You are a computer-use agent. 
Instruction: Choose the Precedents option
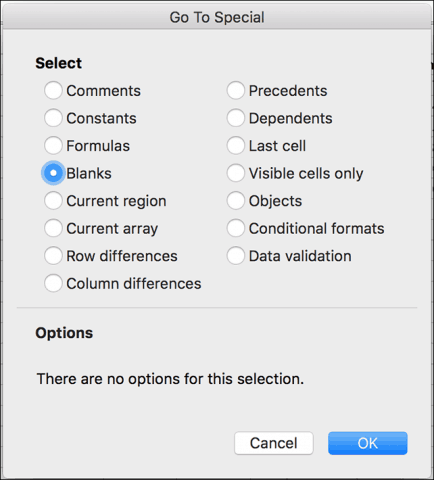[236, 90]
